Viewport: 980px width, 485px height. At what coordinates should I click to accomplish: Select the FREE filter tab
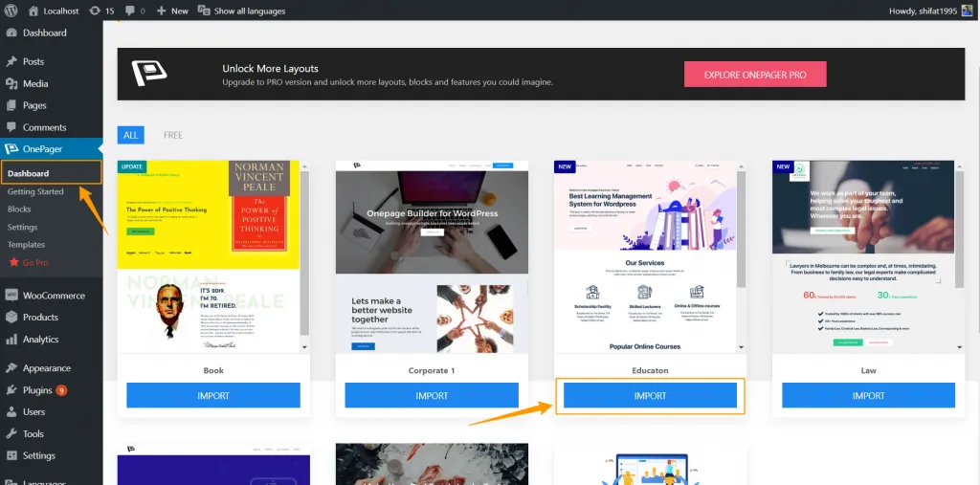pyautogui.click(x=173, y=135)
